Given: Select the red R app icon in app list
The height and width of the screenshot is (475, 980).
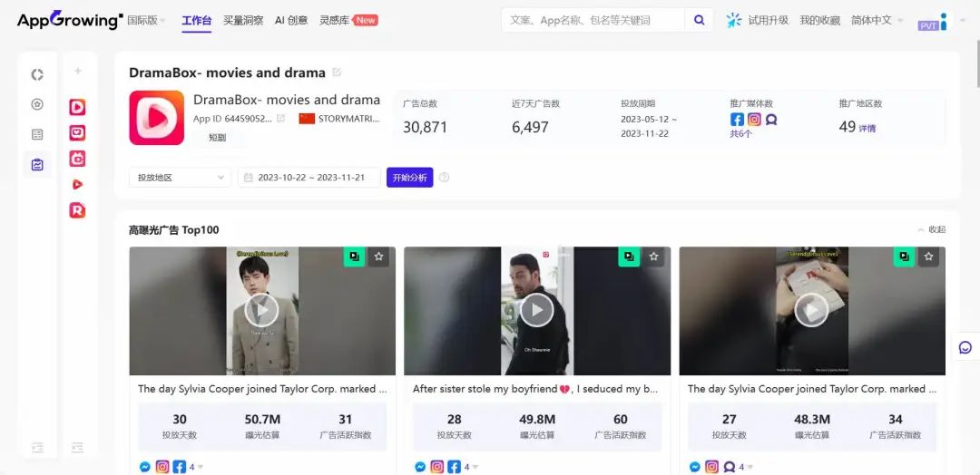Looking at the screenshot, I should pos(77,210).
